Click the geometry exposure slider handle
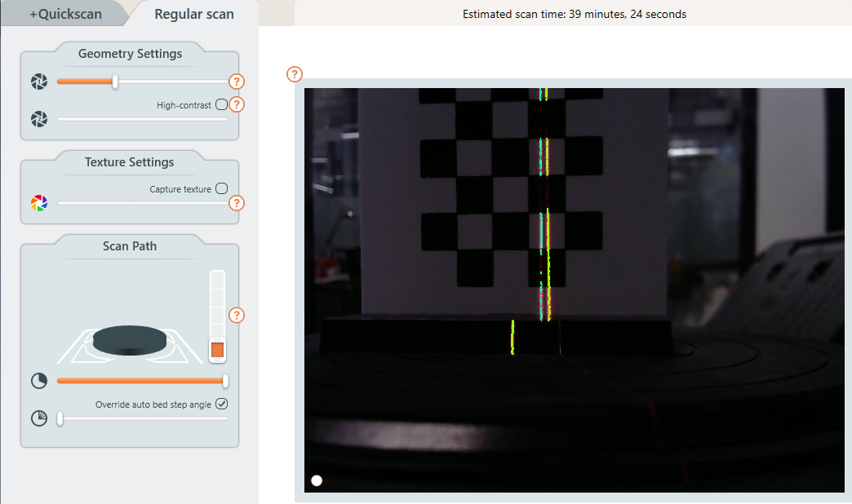This screenshot has width=852, height=504. 115,82
